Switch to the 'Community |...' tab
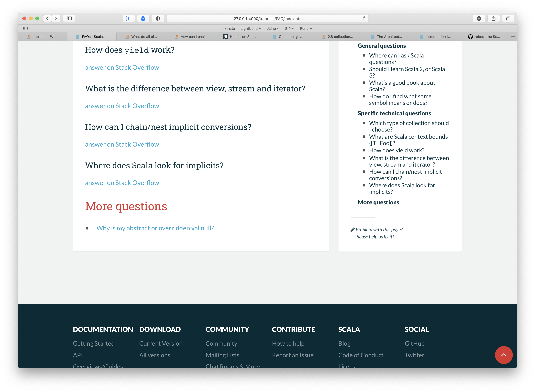Viewport: 535px width, 392px height. pos(289,36)
